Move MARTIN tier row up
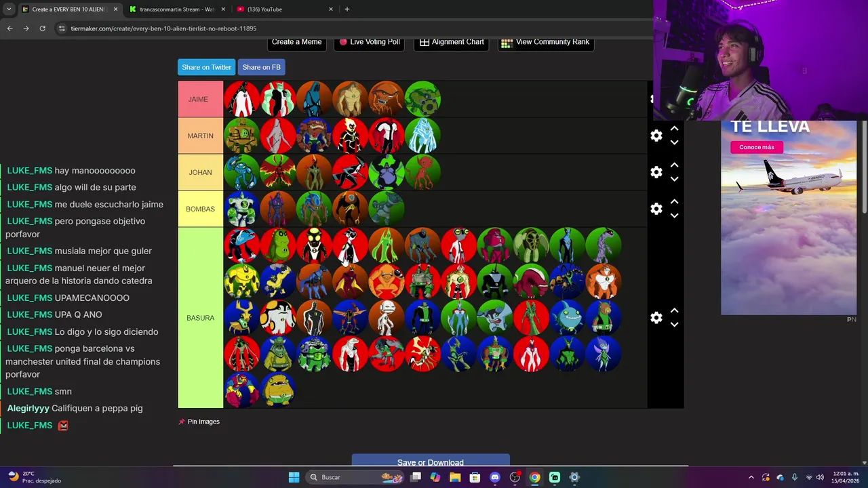The image size is (868, 488). [x=674, y=129]
